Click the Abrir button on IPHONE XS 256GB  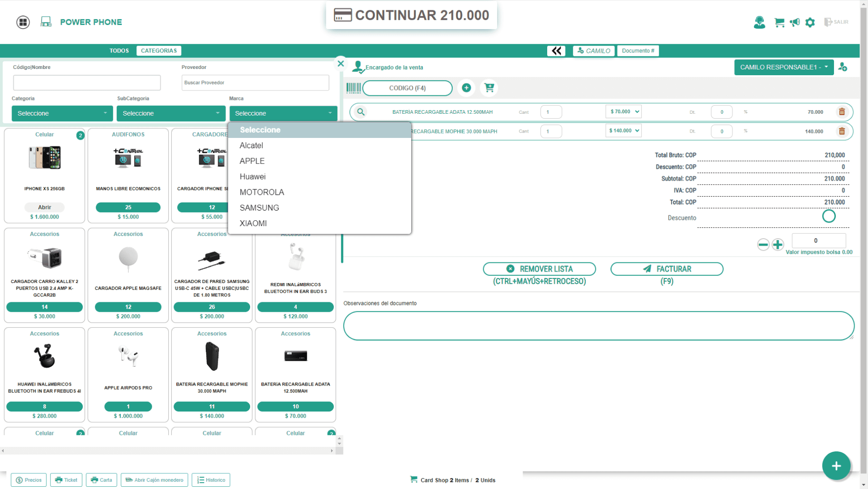pos(44,207)
